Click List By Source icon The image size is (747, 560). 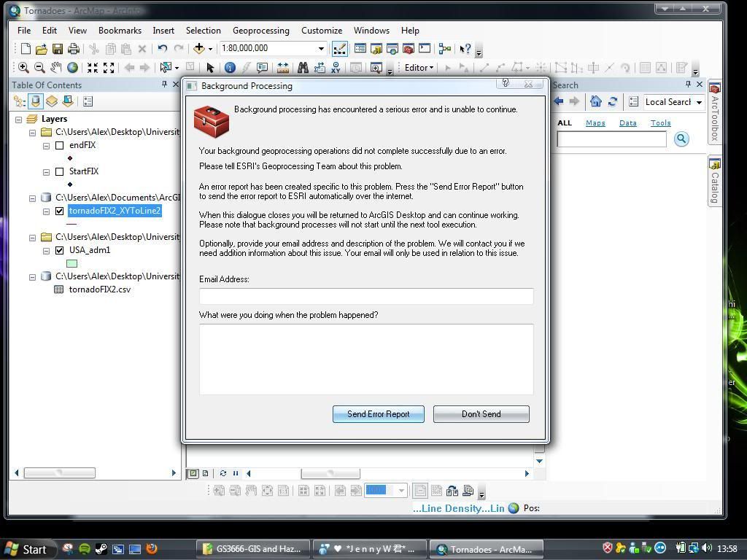[x=36, y=101]
